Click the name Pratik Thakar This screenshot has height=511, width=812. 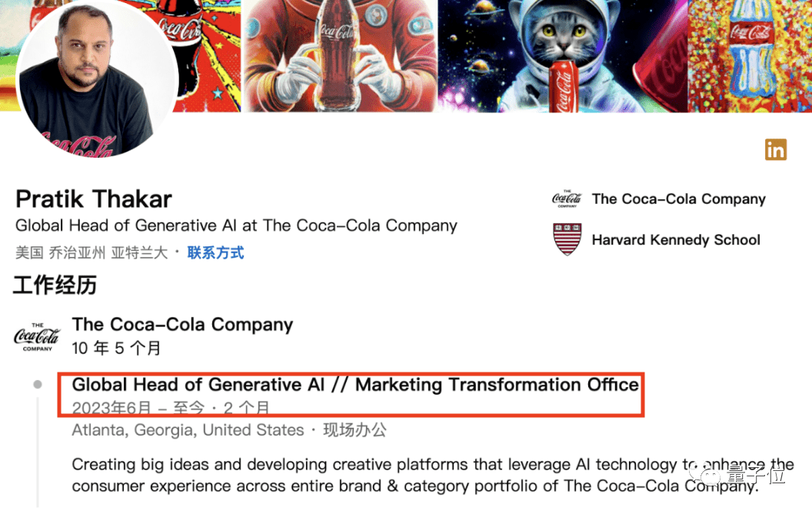point(94,199)
